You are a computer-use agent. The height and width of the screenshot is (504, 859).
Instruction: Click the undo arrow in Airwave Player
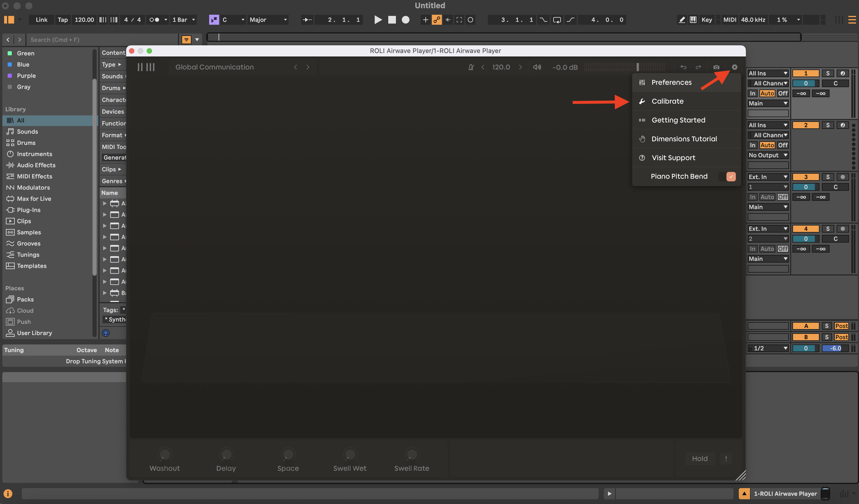[683, 67]
